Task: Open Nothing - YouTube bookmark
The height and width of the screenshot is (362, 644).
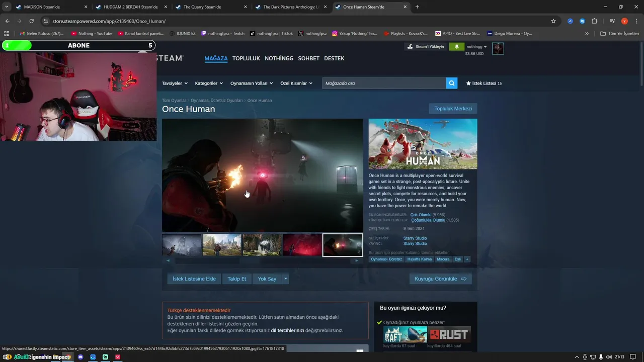Action: (x=92, y=34)
